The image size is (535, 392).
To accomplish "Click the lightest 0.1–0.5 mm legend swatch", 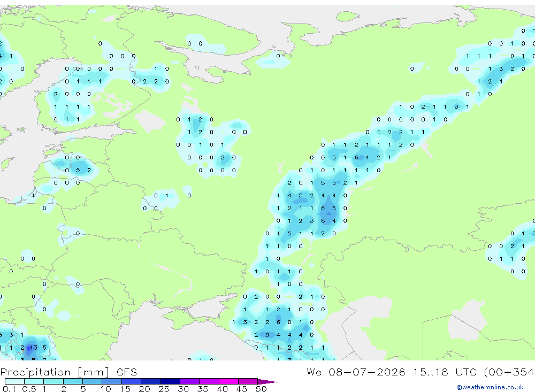I will (14, 381).
